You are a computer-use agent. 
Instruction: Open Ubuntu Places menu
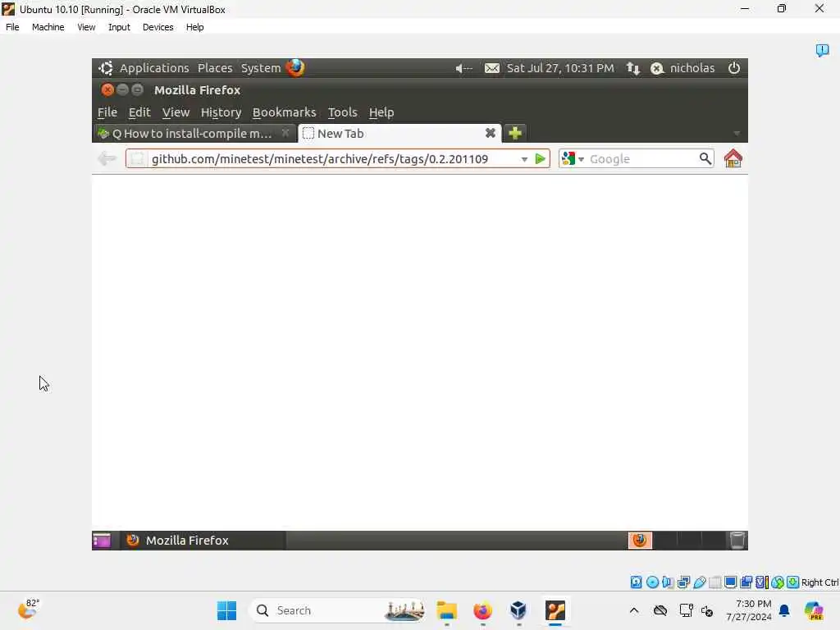coord(215,68)
